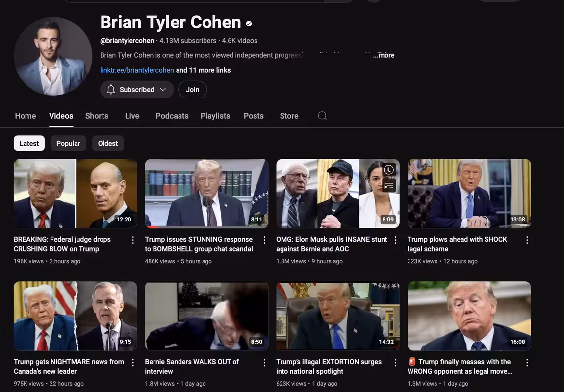Play the Trump STUNNING response thumbnail
The height and width of the screenshot is (392, 564).
[207, 194]
